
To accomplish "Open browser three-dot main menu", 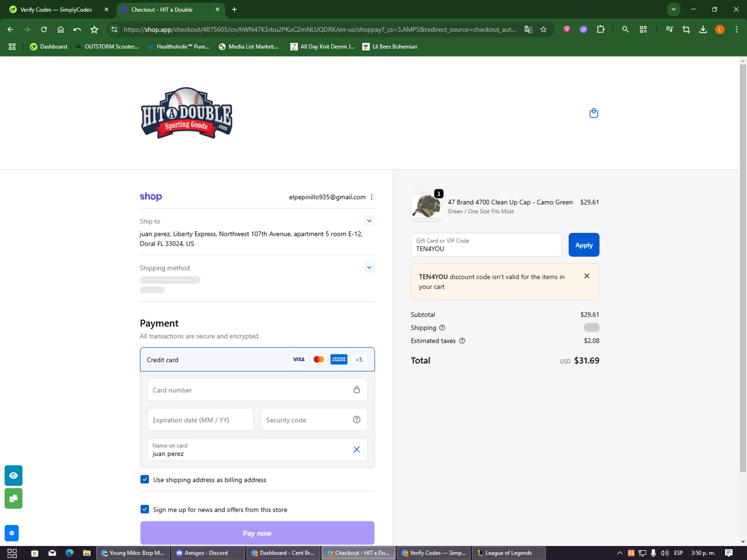I will click(737, 29).
